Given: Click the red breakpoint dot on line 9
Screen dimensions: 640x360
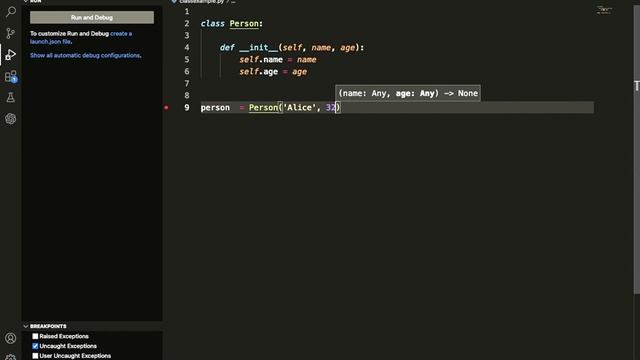Looking at the screenshot, I should point(166,108).
